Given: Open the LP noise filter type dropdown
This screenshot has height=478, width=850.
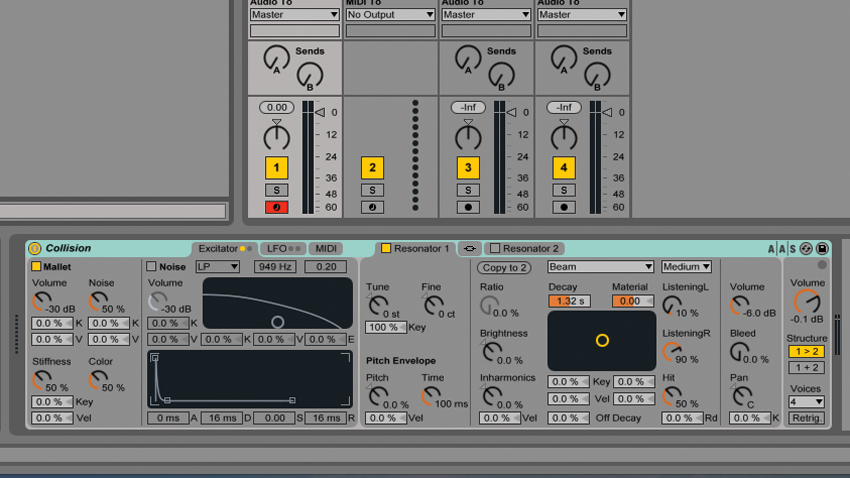Looking at the screenshot, I should coord(218,267).
